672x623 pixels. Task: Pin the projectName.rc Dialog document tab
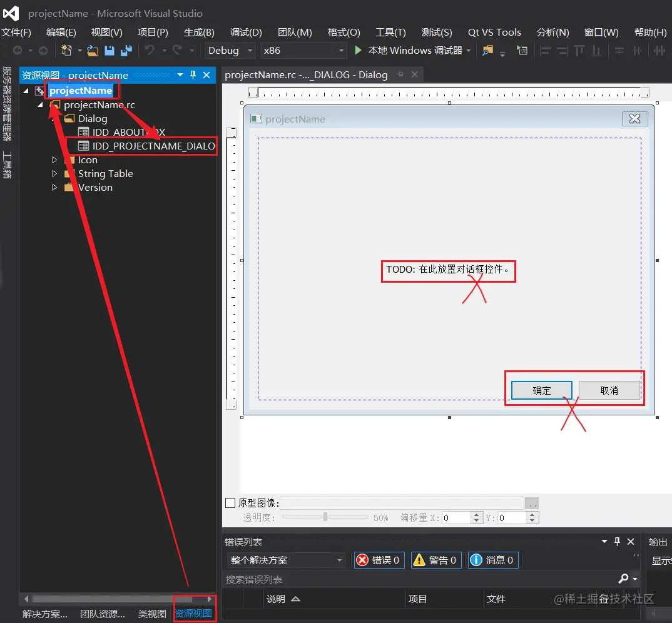coord(400,74)
